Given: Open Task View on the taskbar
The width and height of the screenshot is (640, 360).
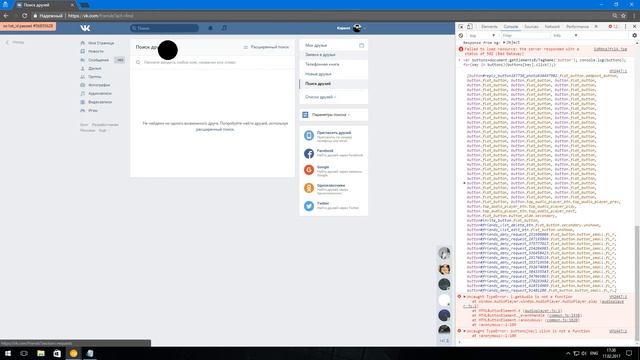Looking at the screenshot, I should [24, 353].
